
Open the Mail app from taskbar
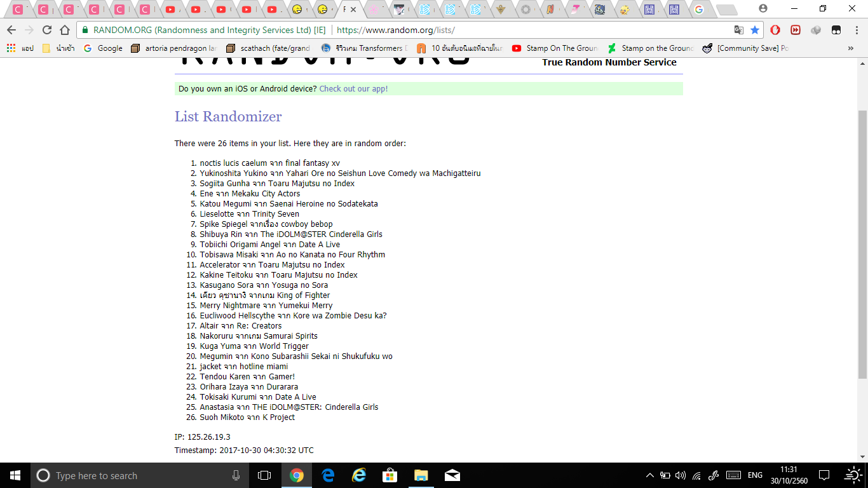click(x=452, y=475)
